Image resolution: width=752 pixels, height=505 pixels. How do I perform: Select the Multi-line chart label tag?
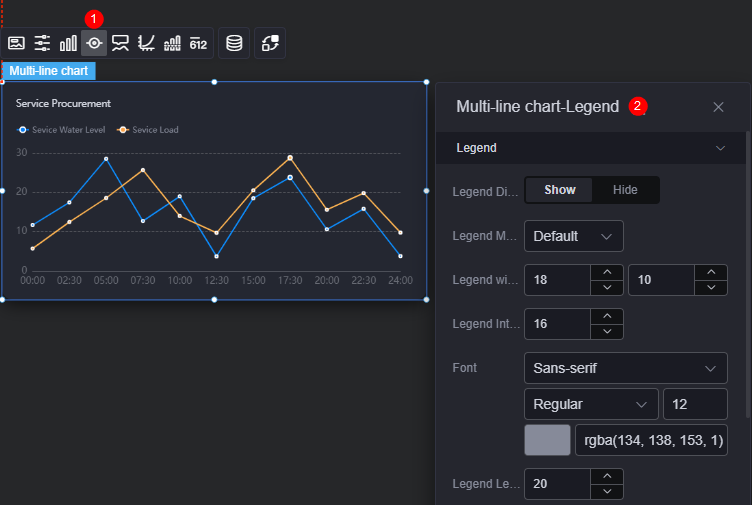pos(48,71)
